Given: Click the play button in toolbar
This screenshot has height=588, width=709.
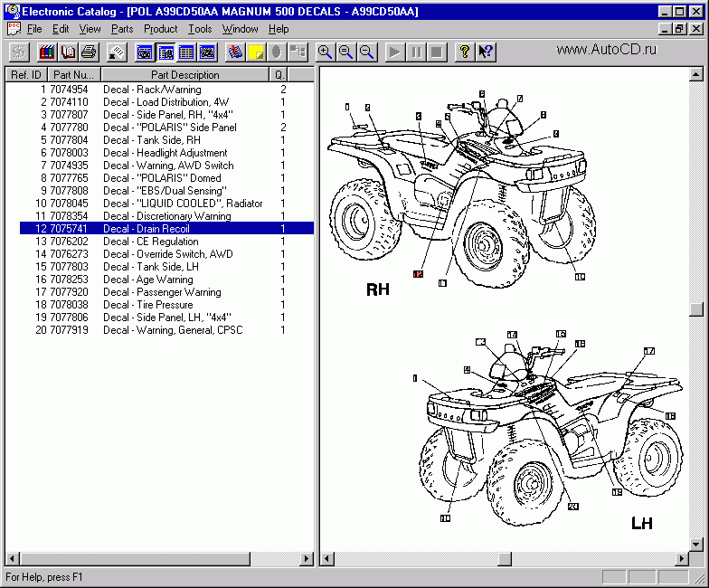Looking at the screenshot, I should pyautogui.click(x=394, y=52).
